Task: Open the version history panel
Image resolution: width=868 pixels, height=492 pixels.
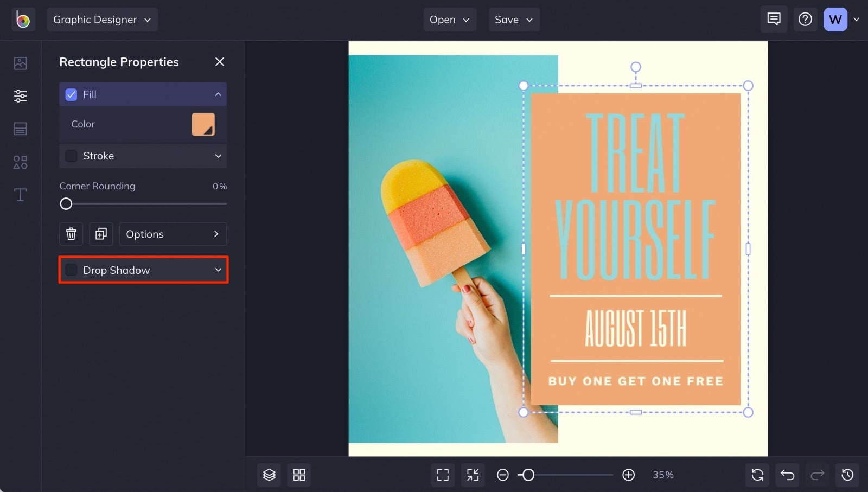Action: 847,475
